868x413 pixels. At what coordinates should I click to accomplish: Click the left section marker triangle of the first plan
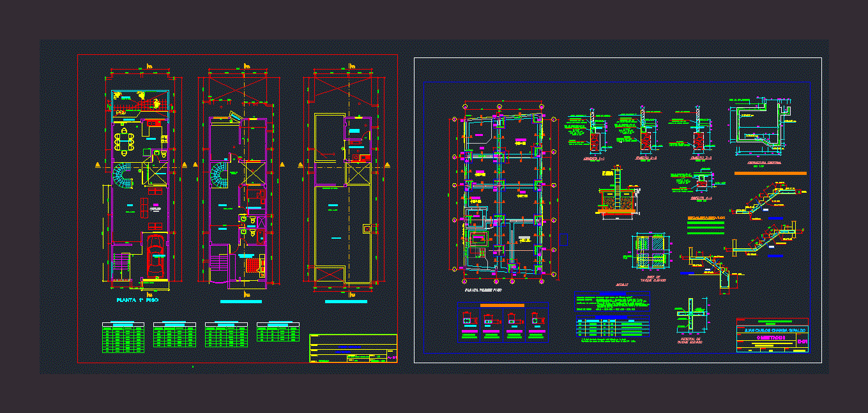click(97, 165)
